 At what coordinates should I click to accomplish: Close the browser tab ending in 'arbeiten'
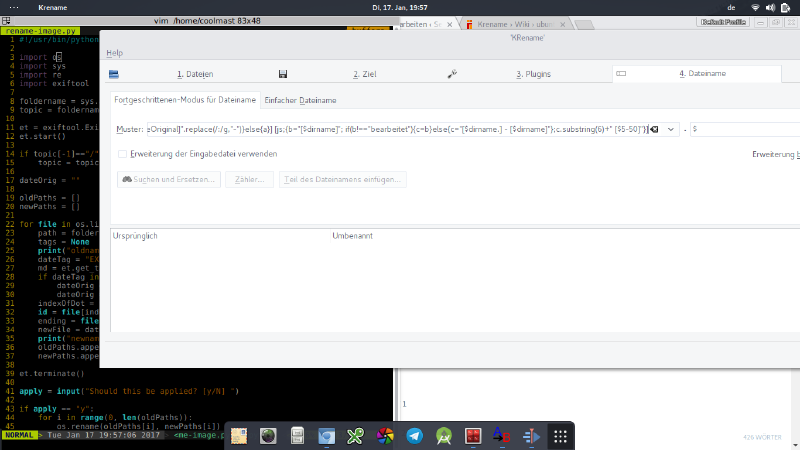point(449,24)
